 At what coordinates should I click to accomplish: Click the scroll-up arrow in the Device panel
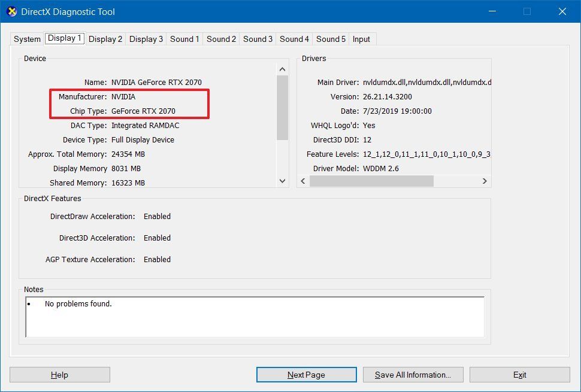(x=282, y=69)
